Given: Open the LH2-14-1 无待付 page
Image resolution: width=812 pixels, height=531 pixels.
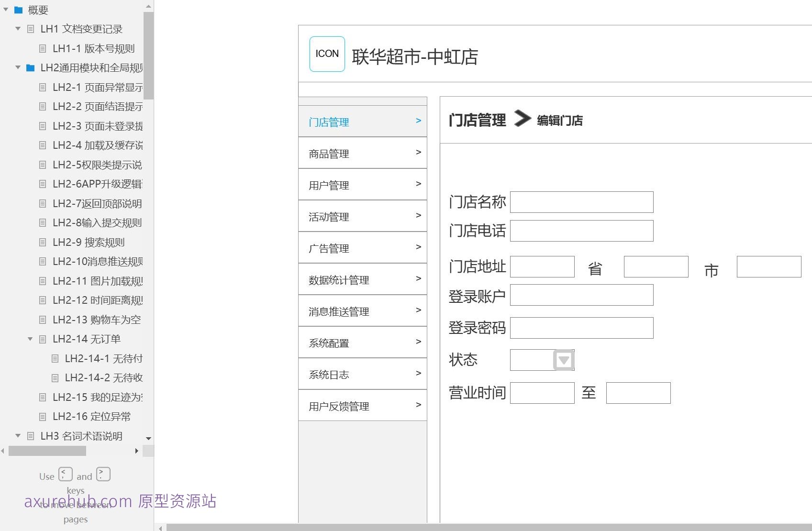Looking at the screenshot, I should (x=104, y=359).
